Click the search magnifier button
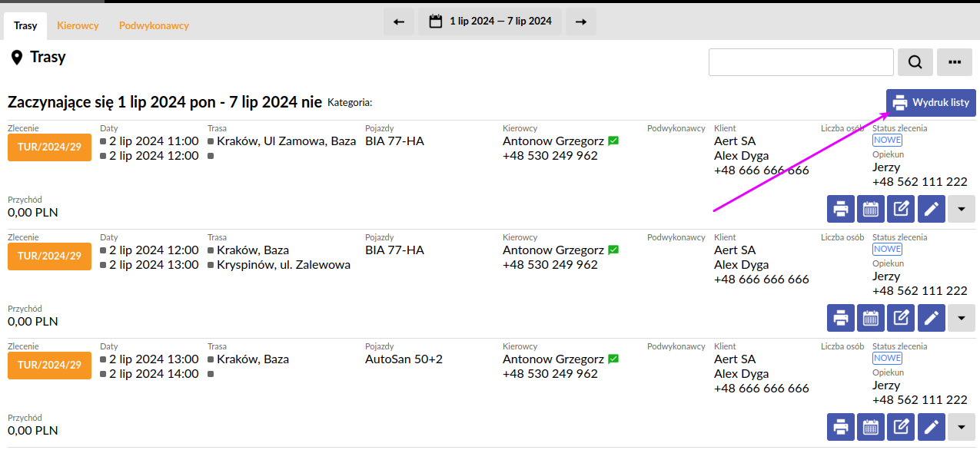This screenshot has height=450, width=980. click(x=915, y=62)
